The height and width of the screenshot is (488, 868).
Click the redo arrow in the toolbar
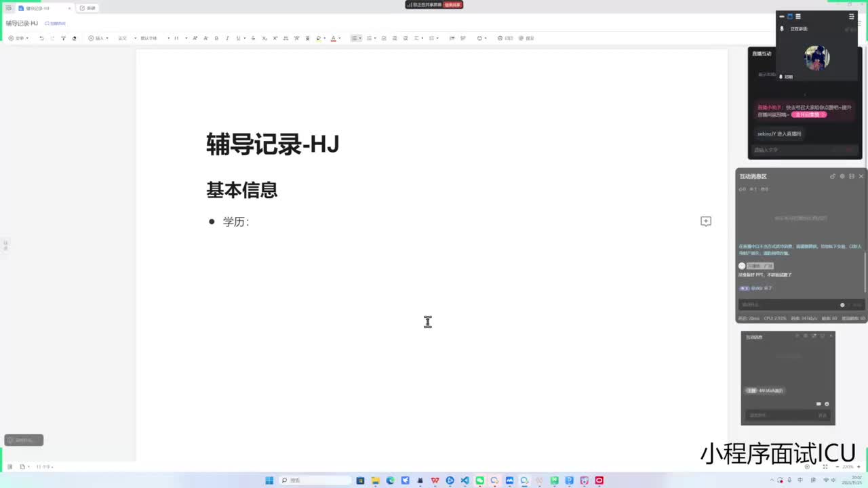click(x=52, y=38)
